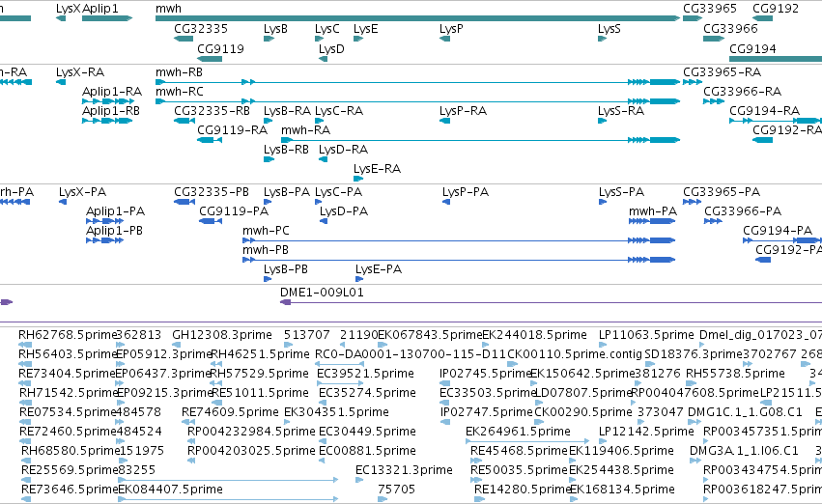This screenshot has height=504, width=822.
Task: Click protein LysC-PA
Action: click(318, 202)
